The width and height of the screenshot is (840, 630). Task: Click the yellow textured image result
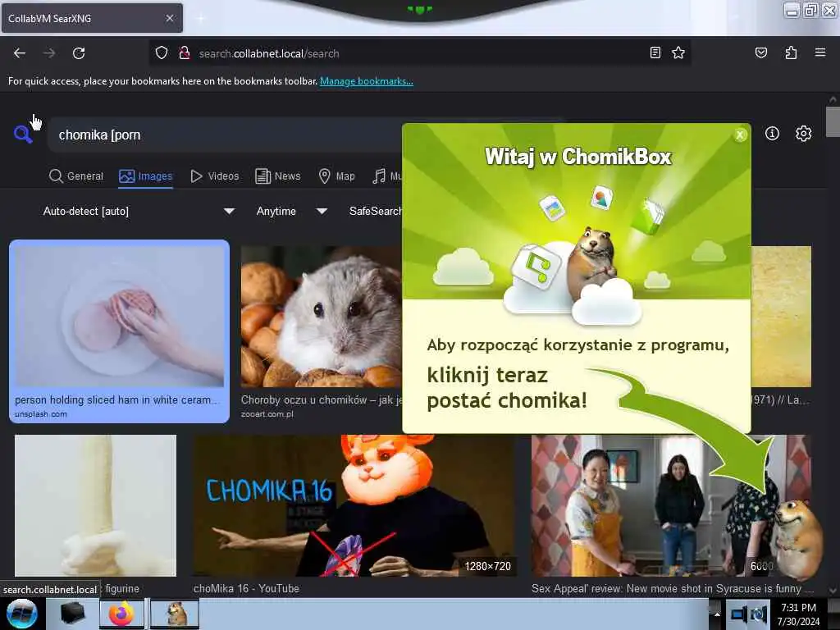(781, 316)
